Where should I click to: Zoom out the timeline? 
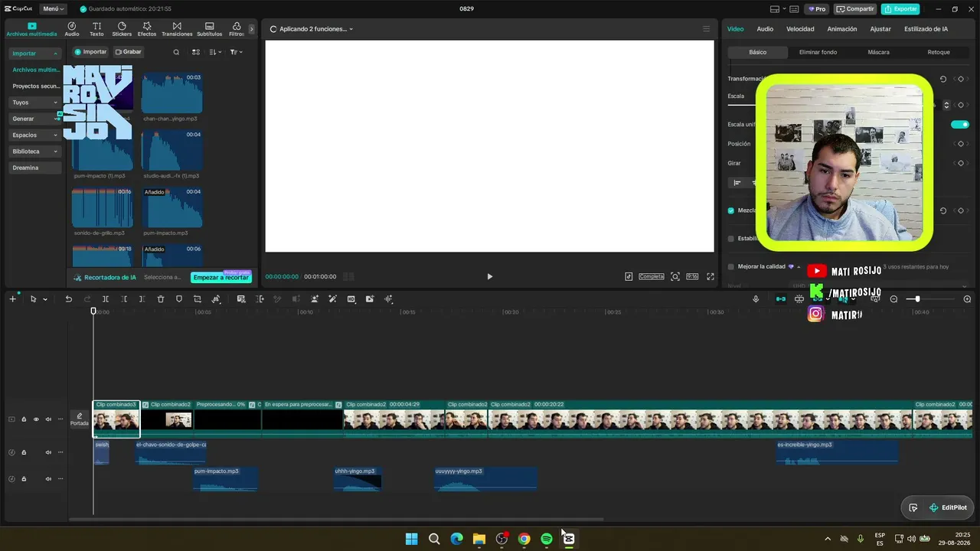click(893, 299)
